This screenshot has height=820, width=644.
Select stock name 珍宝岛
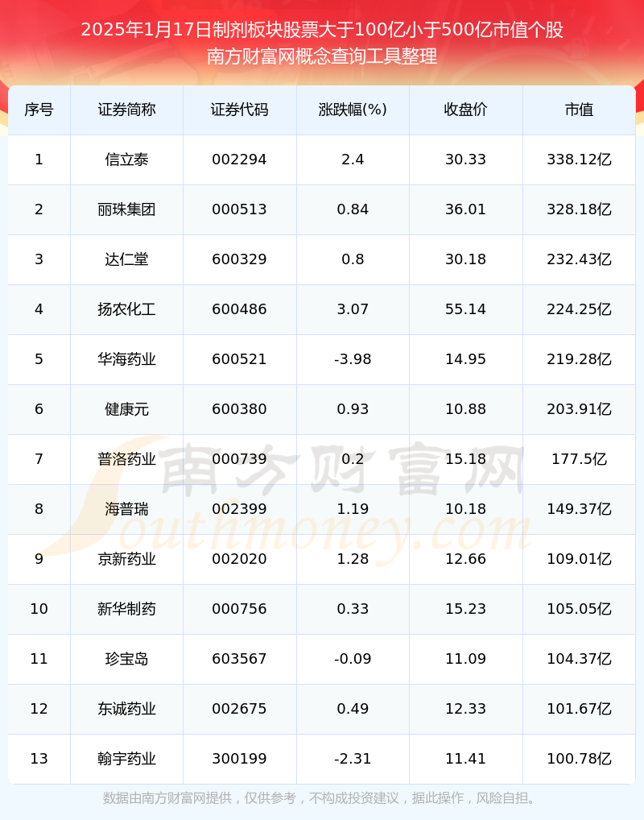[x=126, y=659]
